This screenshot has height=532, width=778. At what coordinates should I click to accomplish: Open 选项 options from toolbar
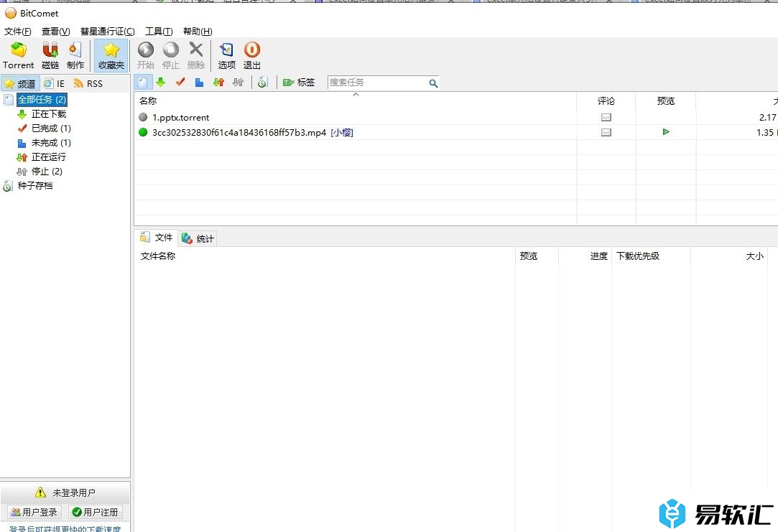[x=227, y=55]
